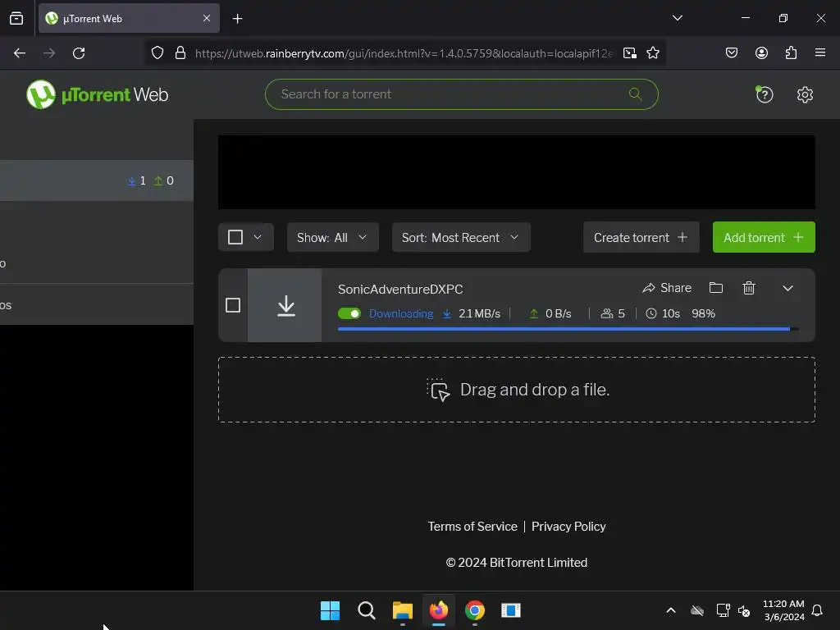Viewport: 840px width, 630px height.
Task: Open the Pocket save icon
Action: tap(732, 52)
